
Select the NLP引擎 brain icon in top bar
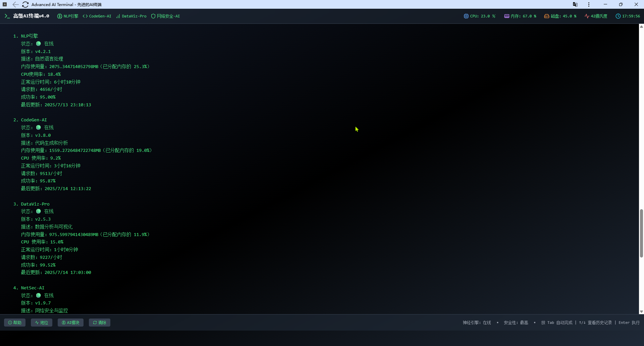tap(59, 16)
